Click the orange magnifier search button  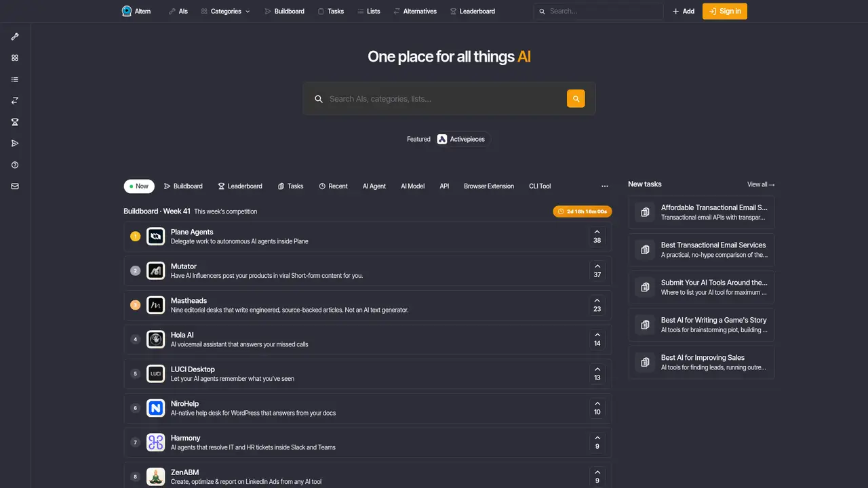[576, 98]
